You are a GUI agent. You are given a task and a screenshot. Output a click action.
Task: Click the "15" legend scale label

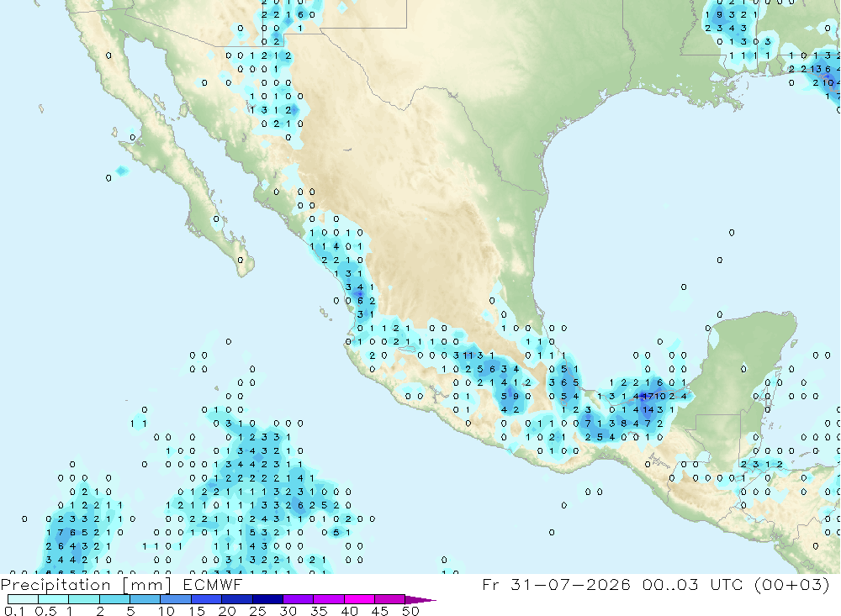pyautogui.click(x=197, y=611)
